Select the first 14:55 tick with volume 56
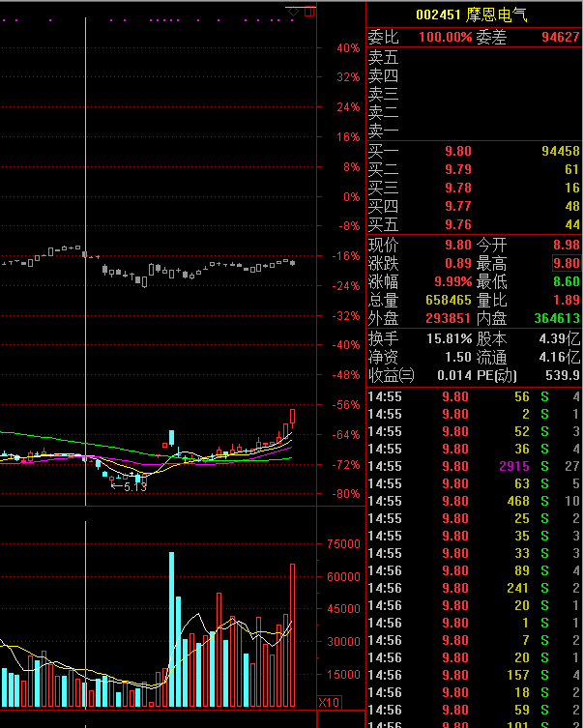 click(474, 397)
